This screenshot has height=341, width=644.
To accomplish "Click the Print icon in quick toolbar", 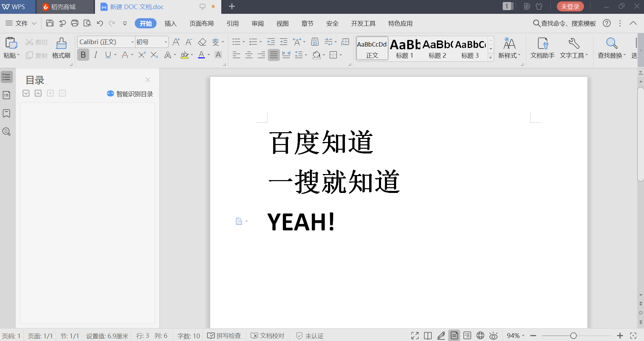I will point(75,23).
